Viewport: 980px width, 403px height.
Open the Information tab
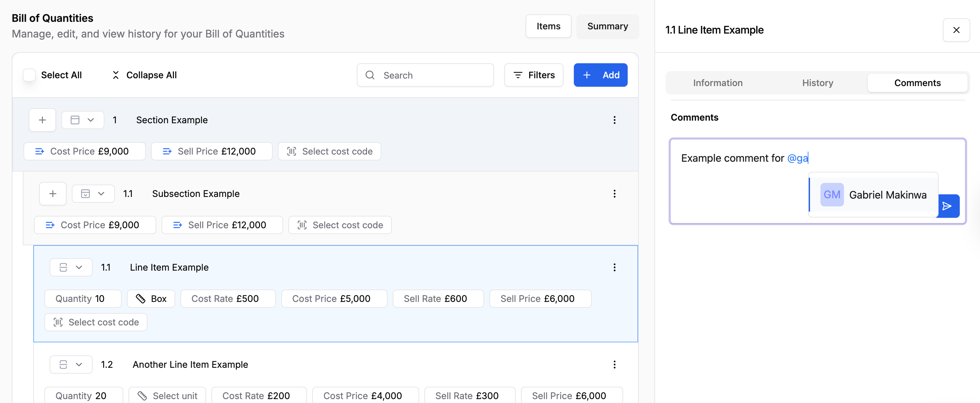pyautogui.click(x=717, y=83)
